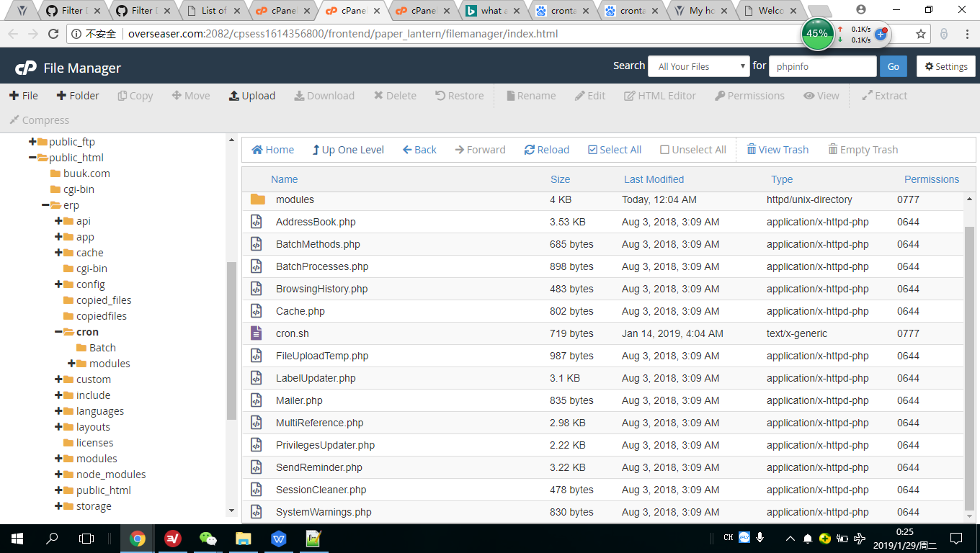
Task: Open licenses folder in tree
Action: [94, 443]
